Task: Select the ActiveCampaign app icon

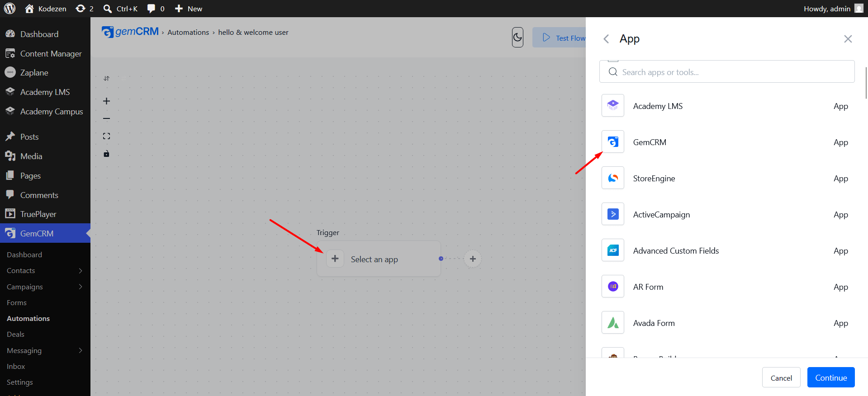Action: (x=613, y=214)
